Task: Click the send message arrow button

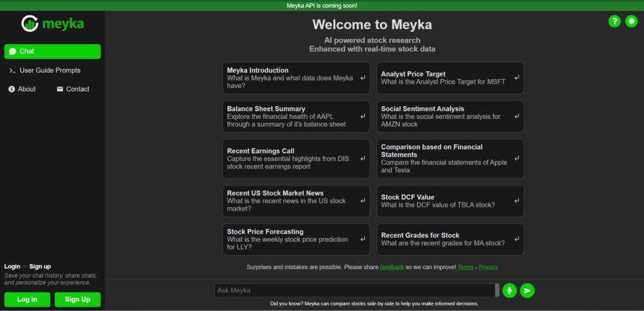Action: point(527,290)
